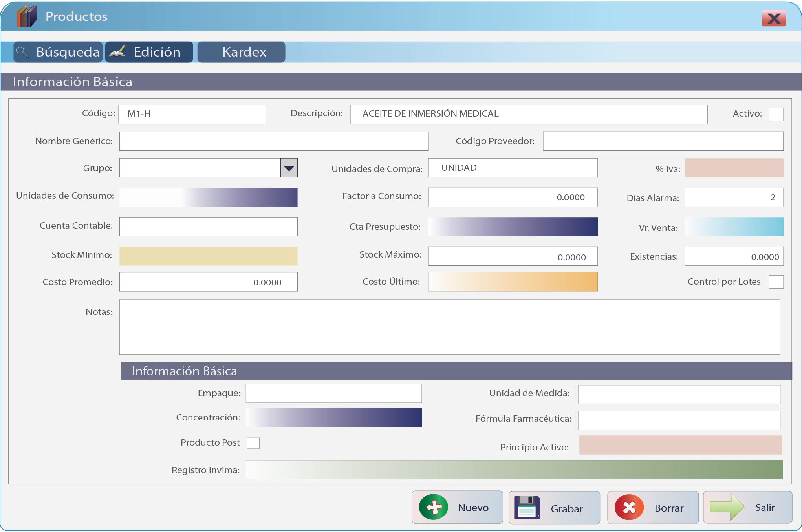
Task: Close the Productos window with red X
Action: pos(773,18)
